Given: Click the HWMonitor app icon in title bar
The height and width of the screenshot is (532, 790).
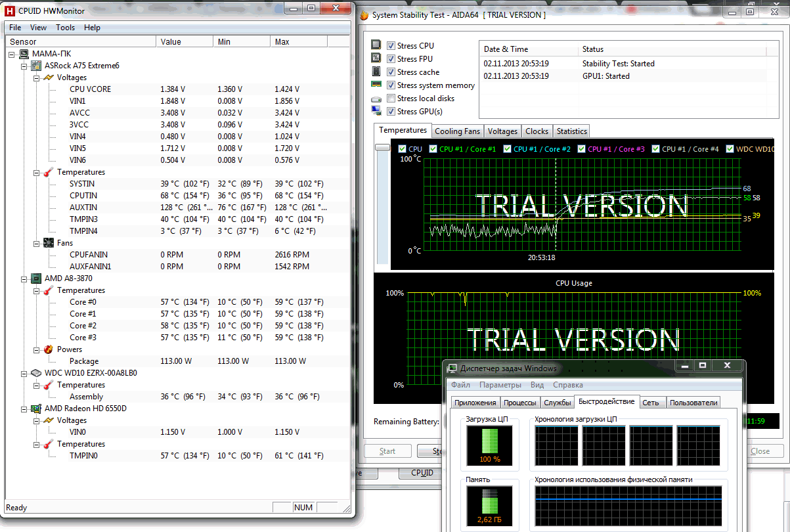Looking at the screenshot, I should coord(10,10).
